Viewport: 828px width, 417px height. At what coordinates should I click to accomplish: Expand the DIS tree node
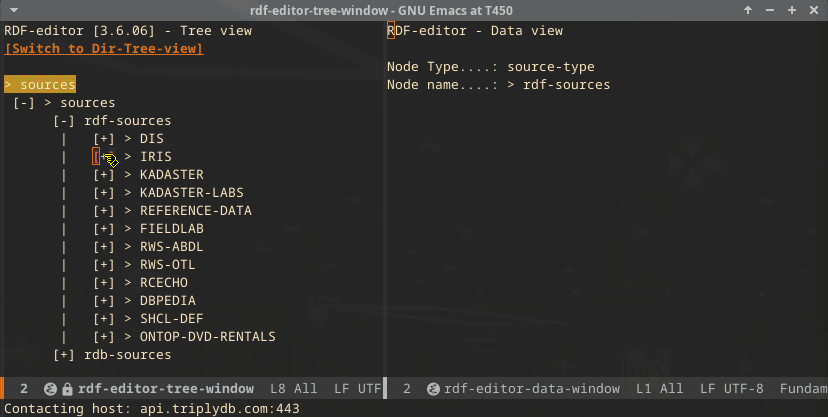[x=104, y=139]
